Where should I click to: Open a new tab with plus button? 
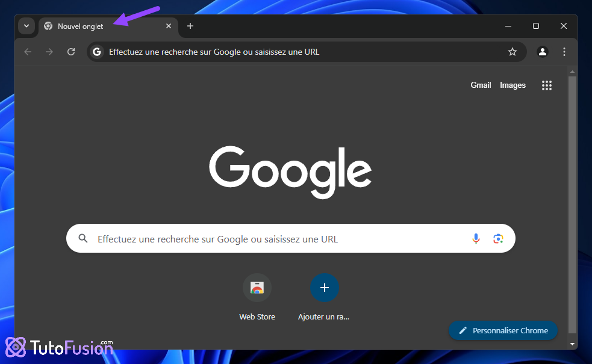point(190,26)
